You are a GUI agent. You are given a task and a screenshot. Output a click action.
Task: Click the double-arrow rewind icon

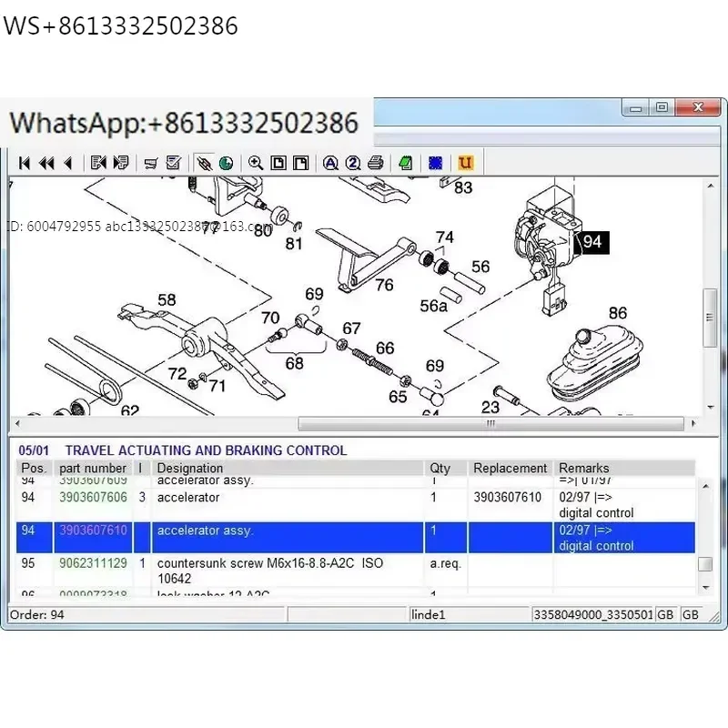(47, 164)
